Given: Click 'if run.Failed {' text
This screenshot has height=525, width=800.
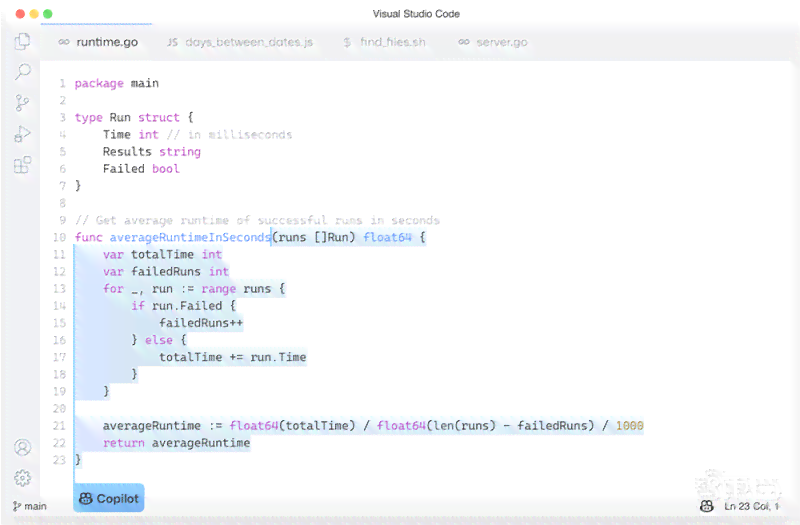Looking at the screenshot, I should tap(183, 306).
